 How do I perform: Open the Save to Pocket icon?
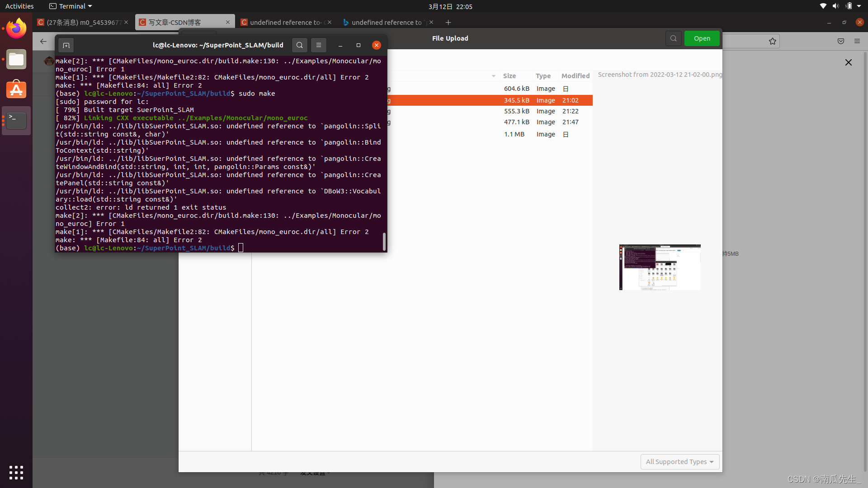841,41
